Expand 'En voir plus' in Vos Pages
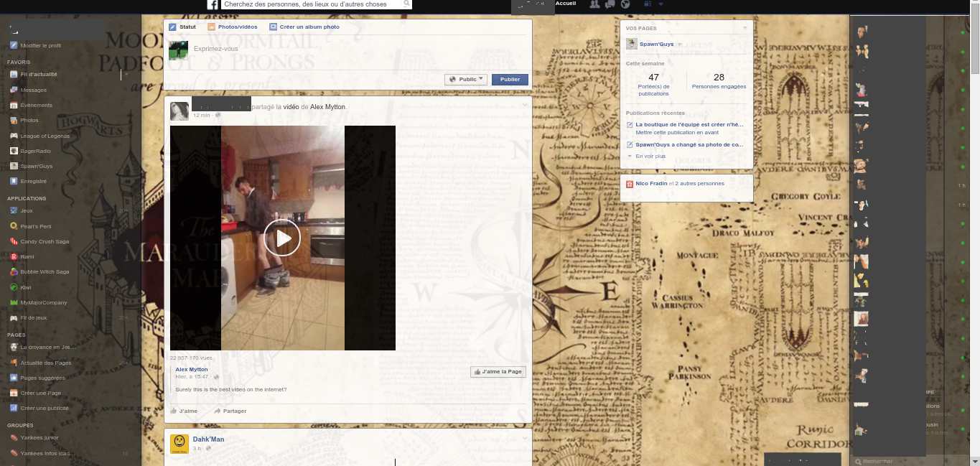The width and height of the screenshot is (980, 466). 650,156
